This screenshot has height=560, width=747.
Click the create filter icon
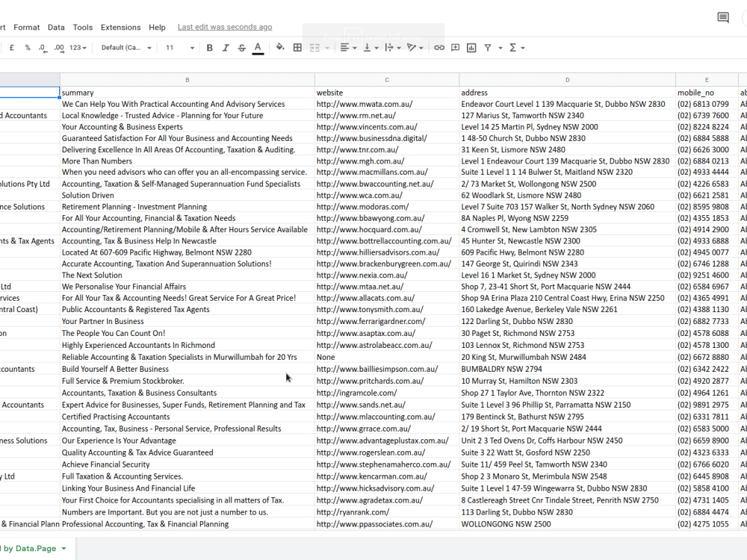tap(488, 48)
